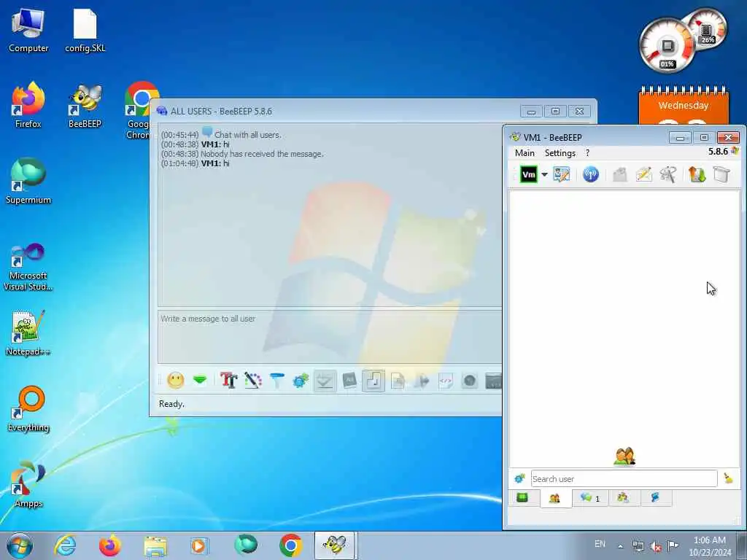This screenshot has width=747, height=560.
Task: Open the font color pencil tool
Action: [x=253, y=380]
